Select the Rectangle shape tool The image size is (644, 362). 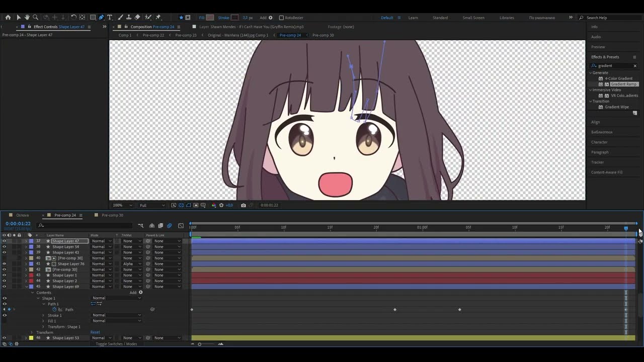point(93,17)
